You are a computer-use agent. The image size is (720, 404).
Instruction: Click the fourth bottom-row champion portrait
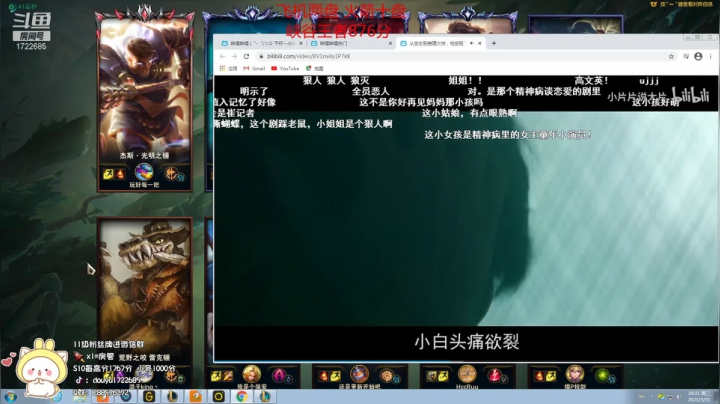(574, 374)
